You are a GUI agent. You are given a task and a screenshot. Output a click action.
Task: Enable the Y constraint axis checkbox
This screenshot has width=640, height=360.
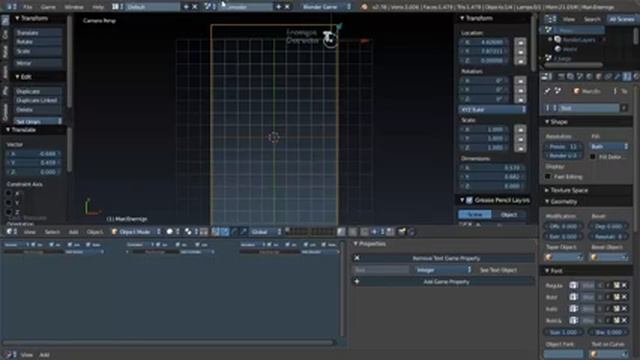pos(9,202)
